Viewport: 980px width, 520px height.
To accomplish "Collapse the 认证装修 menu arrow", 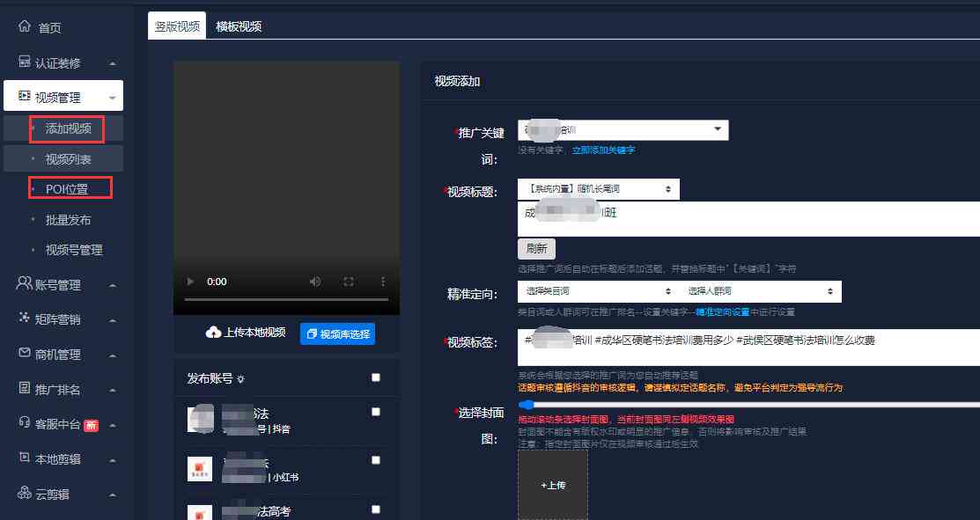I will click(113, 63).
